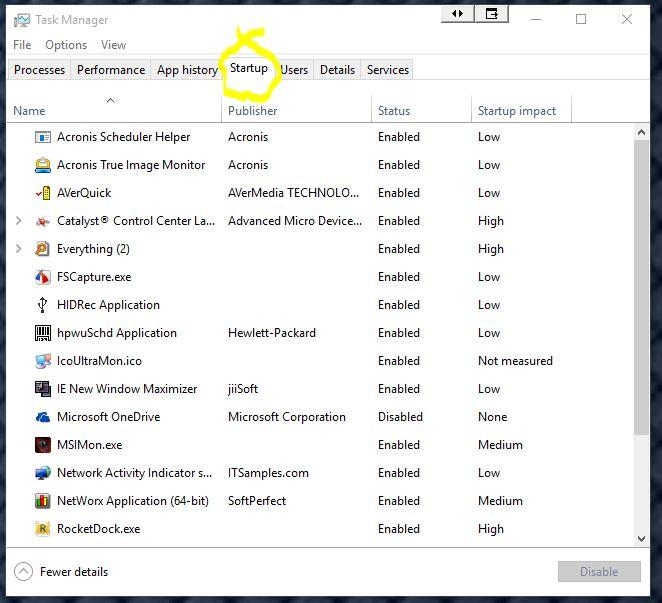The width and height of the screenshot is (662, 603).
Task: Sort by the Name column header
Action: point(114,110)
